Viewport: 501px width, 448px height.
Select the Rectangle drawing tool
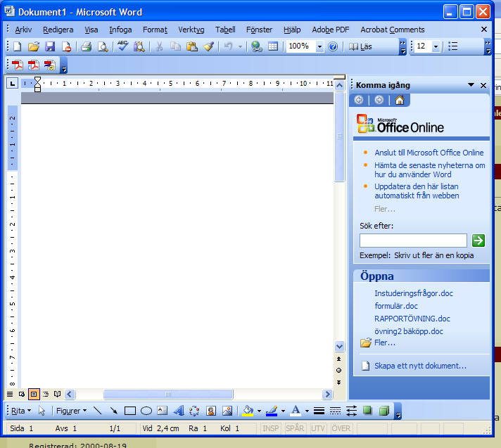(130, 411)
